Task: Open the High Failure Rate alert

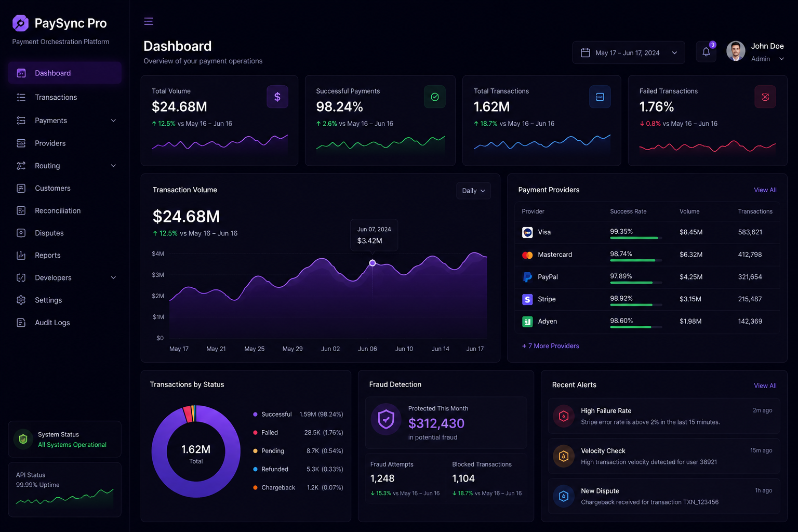Action: [x=664, y=416]
